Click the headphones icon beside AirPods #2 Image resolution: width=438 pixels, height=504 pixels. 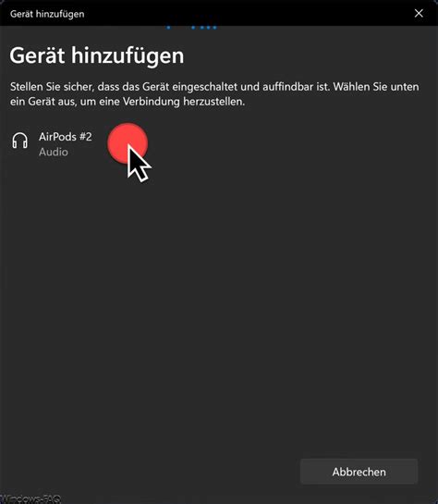click(20, 141)
